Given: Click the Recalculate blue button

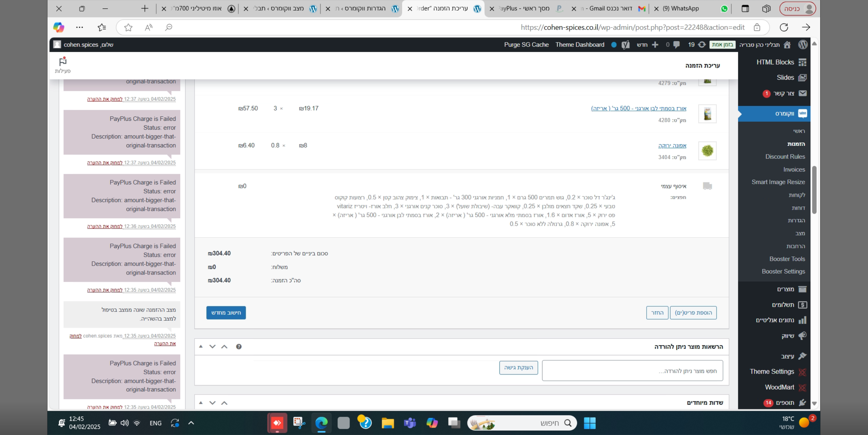Looking at the screenshot, I should tap(226, 313).
